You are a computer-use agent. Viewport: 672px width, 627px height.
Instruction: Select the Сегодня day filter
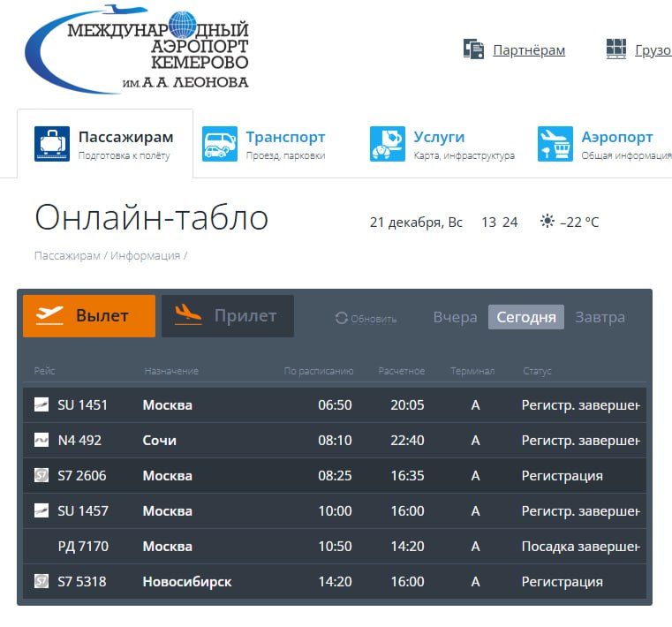point(526,317)
